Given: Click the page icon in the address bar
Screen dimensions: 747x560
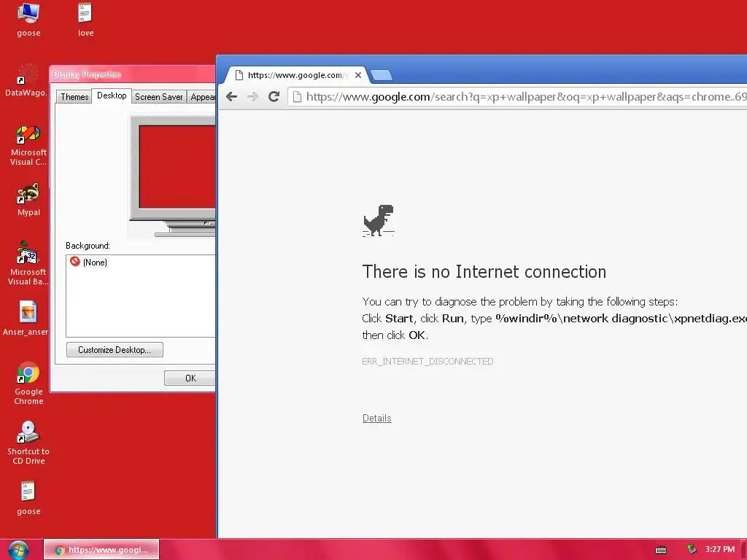Looking at the screenshot, I should 297,97.
